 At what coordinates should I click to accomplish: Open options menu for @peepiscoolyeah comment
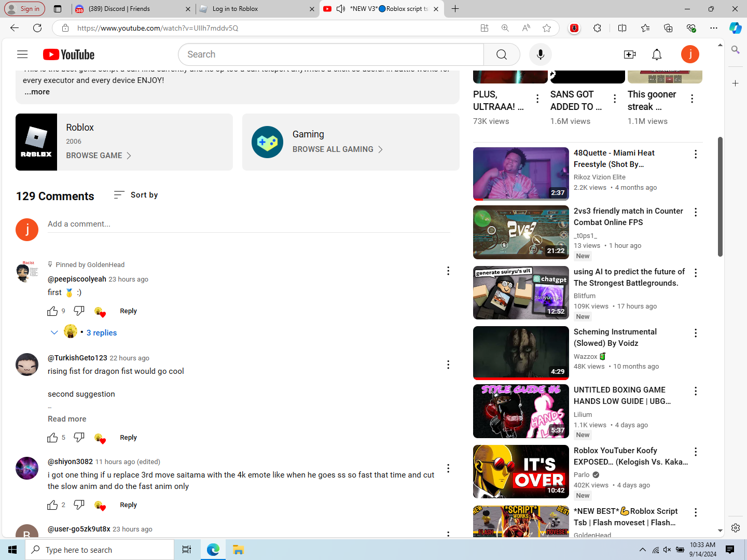[448, 271]
